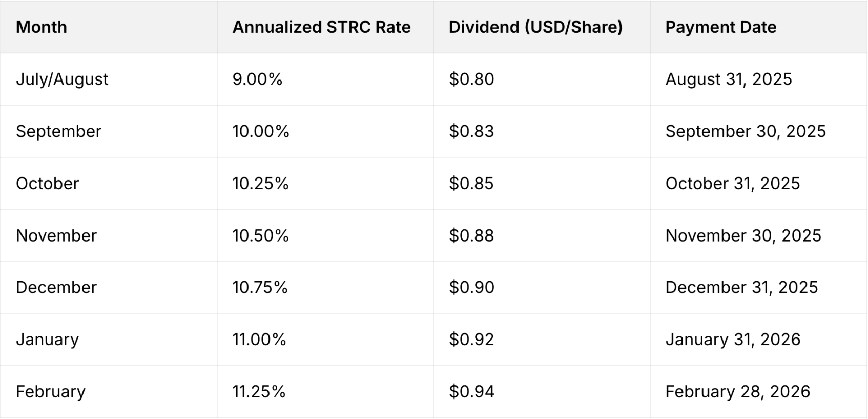Select the November month cell
This screenshot has width=868, height=419.
point(56,236)
